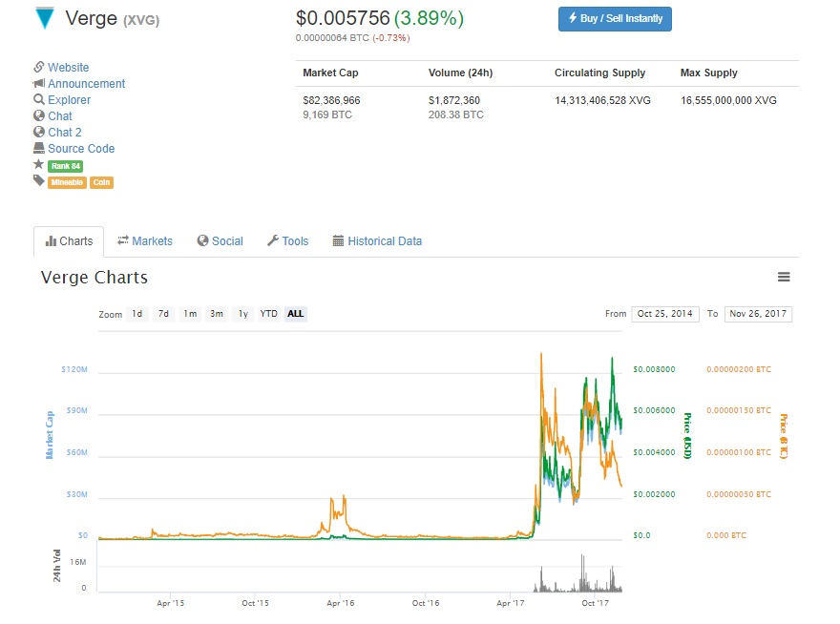
Task: Click the Verge Charts heading
Action: (x=94, y=278)
